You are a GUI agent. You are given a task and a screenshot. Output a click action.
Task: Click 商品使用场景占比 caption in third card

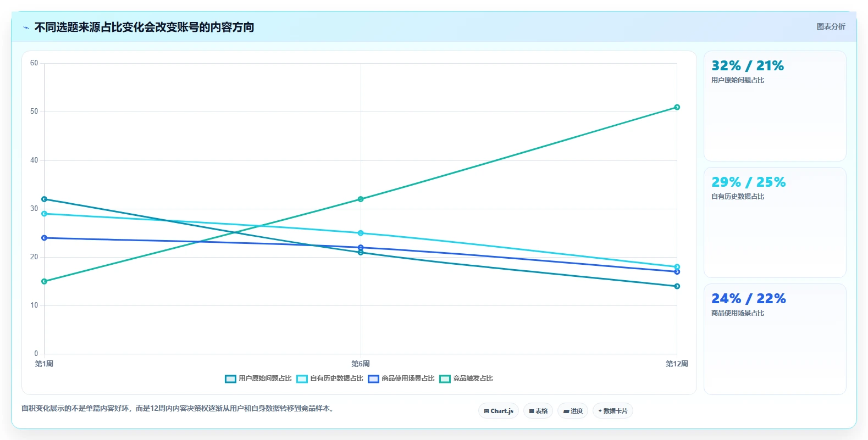[x=738, y=313]
